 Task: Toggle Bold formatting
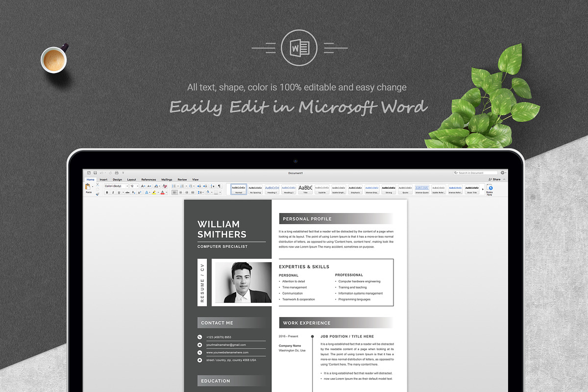pos(107,193)
